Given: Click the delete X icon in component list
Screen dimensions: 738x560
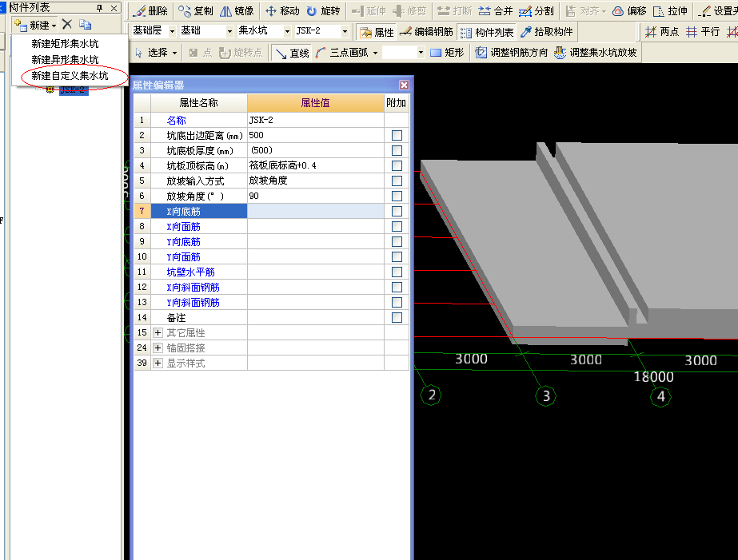Looking at the screenshot, I should pos(67,25).
